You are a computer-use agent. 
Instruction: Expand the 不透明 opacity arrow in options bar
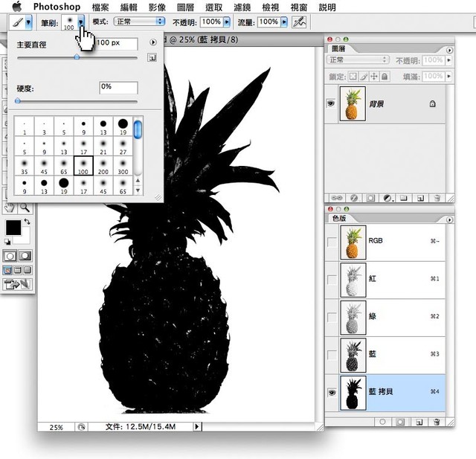[x=227, y=22]
